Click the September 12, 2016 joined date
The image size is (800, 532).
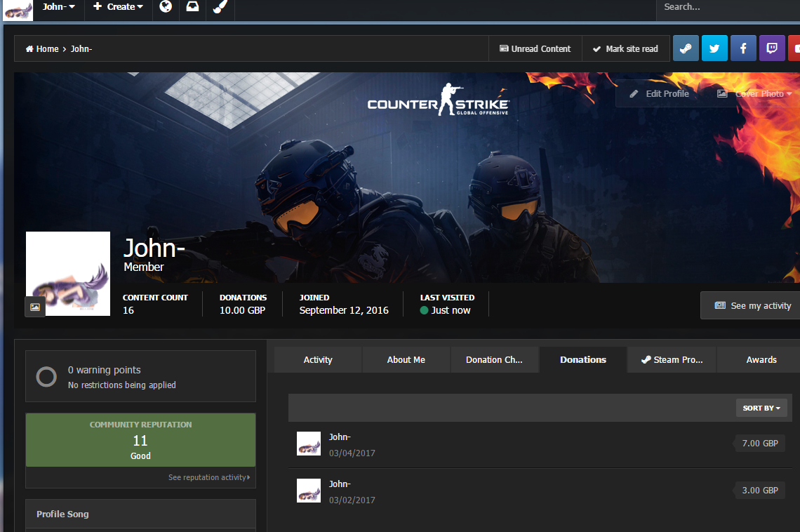[344, 310]
